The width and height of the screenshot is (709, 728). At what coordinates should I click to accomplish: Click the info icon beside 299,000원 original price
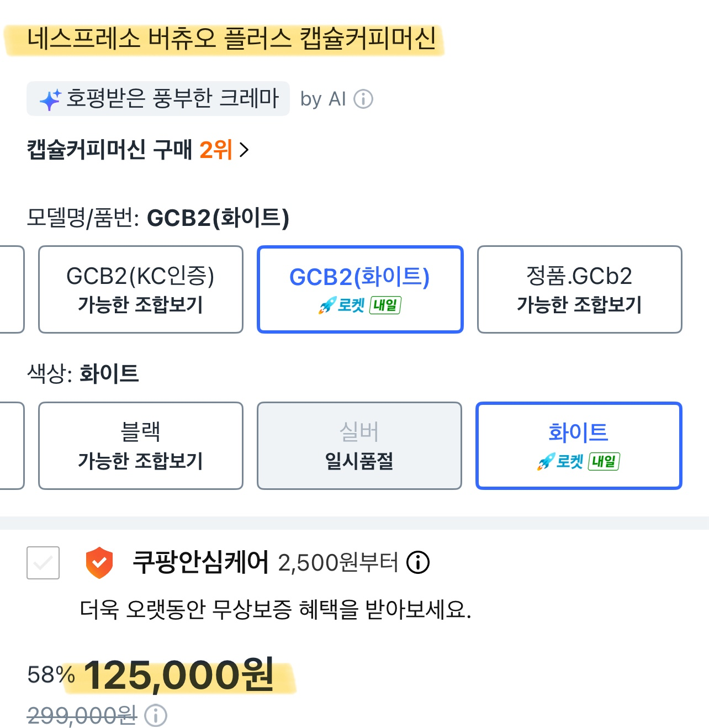point(155,716)
